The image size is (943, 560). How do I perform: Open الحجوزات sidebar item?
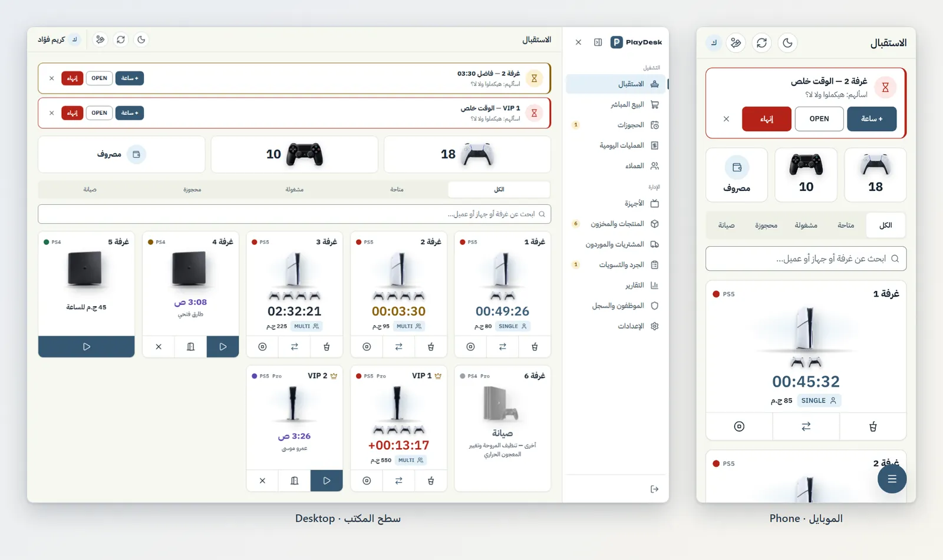point(616,125)
